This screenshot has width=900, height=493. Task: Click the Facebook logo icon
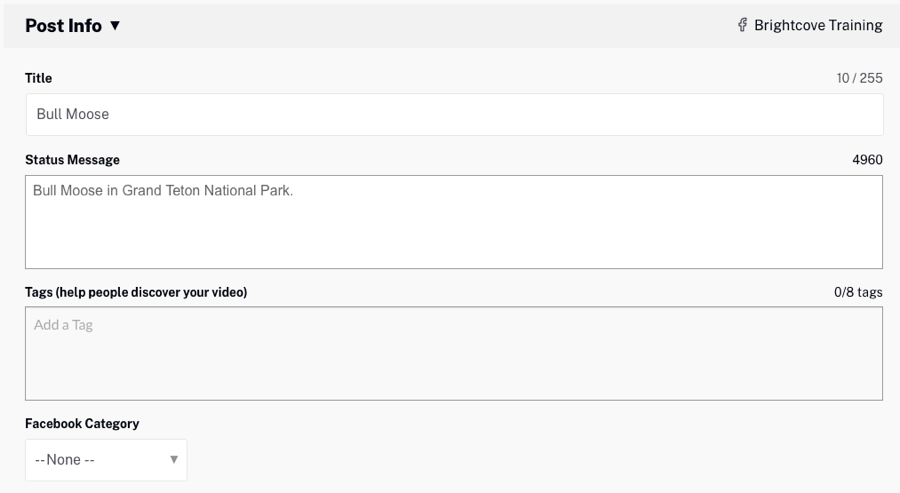tap(742, 26)
